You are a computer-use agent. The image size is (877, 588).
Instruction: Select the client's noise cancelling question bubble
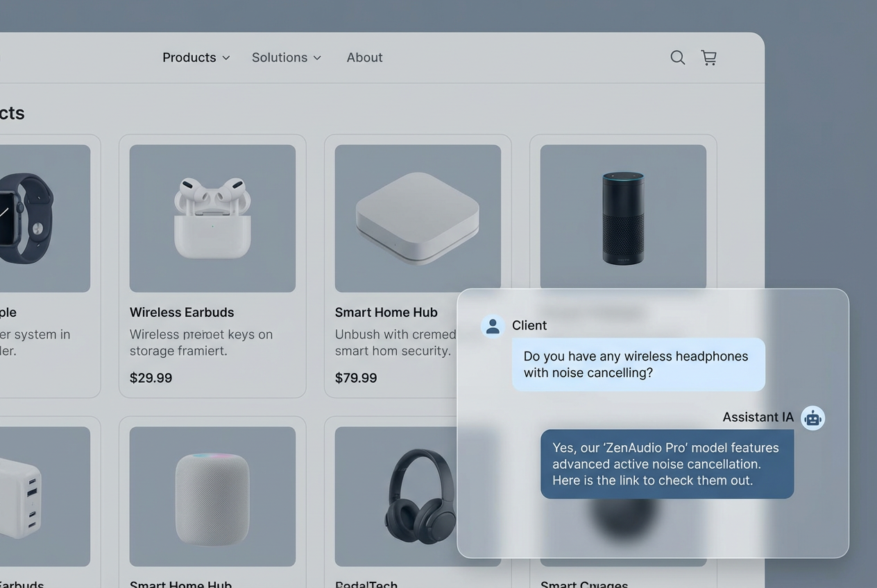(637, 364)
